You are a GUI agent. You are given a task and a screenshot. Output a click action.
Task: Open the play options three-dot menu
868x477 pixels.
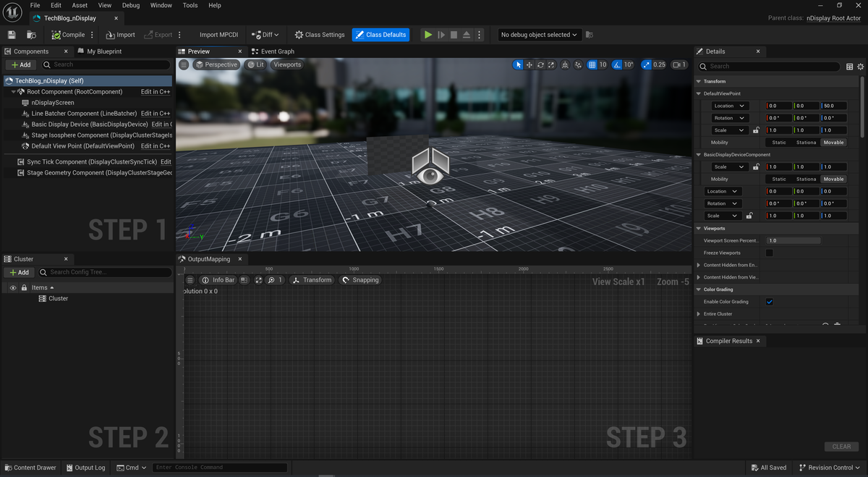coord(479,35)
